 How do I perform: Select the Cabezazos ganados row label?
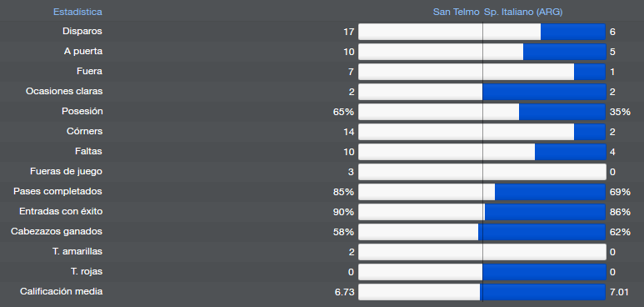(57, 231)
